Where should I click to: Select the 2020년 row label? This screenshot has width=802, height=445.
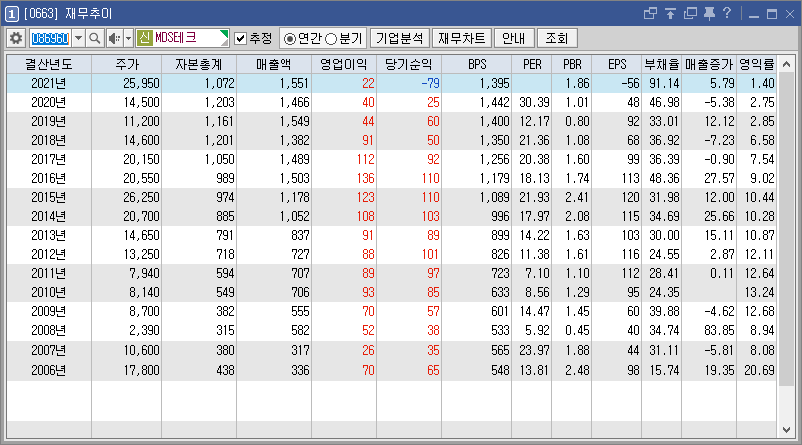[x=49, y=102]
